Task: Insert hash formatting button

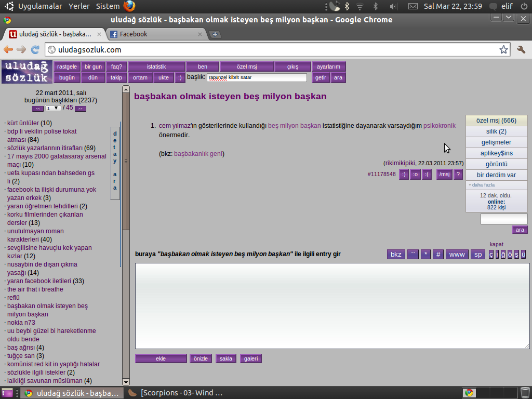Action: click(x=438, y=255)
